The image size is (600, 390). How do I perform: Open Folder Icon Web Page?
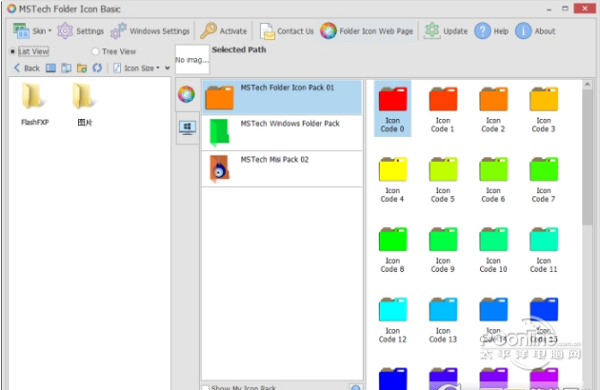(x=367, y=31)
